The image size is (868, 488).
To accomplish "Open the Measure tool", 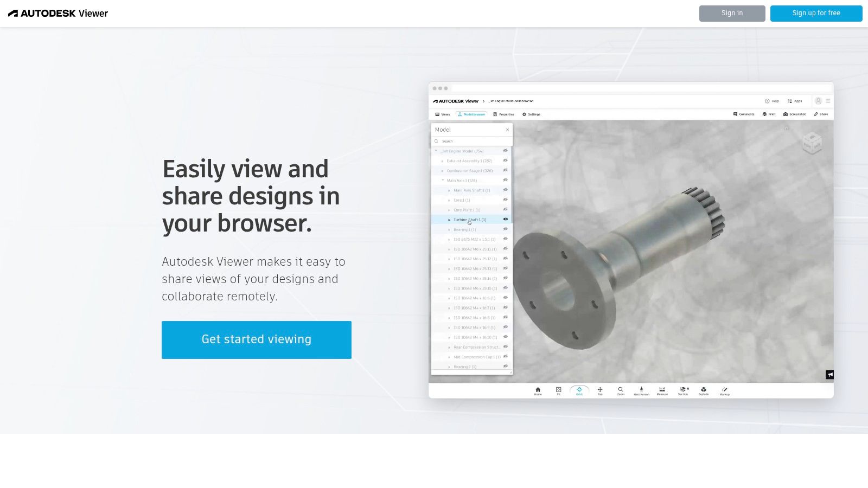I will [x=662, y=389].
